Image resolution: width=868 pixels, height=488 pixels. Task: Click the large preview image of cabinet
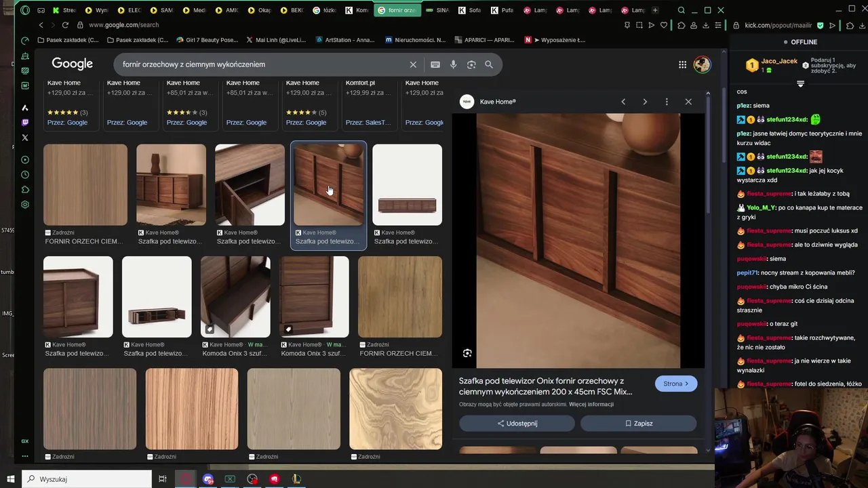pos(578,241)
